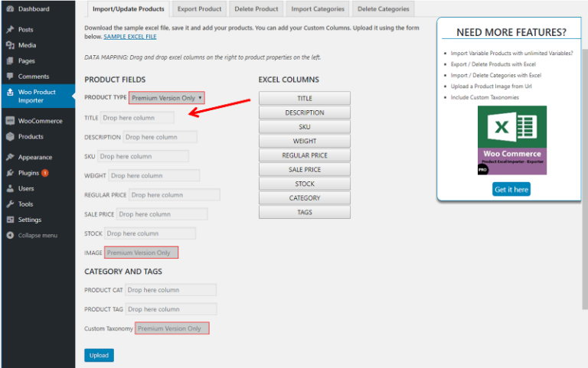Click the Appearance brush icon
The image size is (588, 368).
coord(10,157)
